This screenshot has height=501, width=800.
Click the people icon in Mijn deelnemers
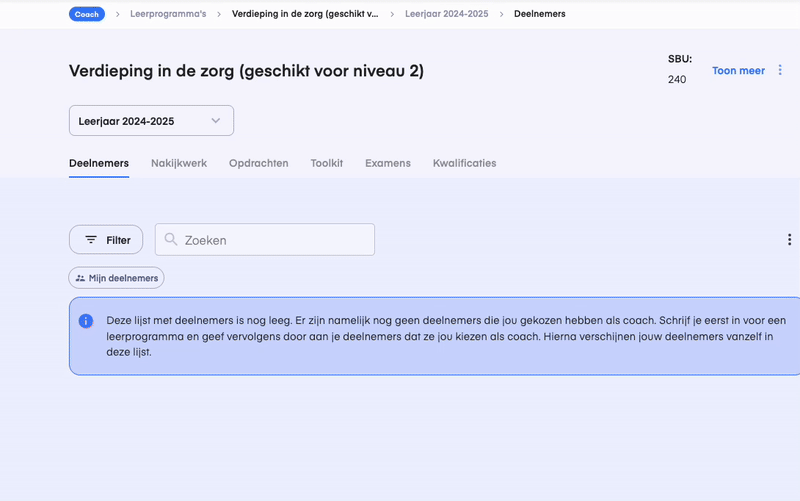(80, 278)
